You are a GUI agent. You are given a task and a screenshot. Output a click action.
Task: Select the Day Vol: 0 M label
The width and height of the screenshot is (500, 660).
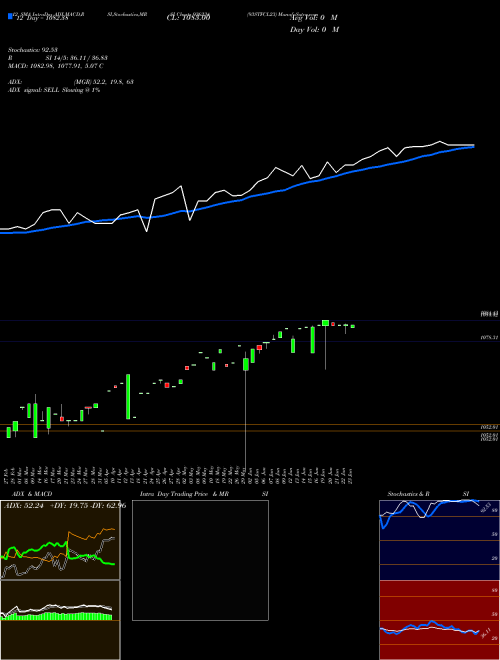(314, 29)
